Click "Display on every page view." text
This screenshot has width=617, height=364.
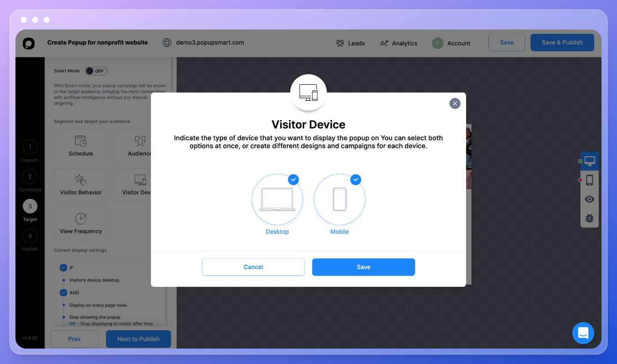pos(98,305)
